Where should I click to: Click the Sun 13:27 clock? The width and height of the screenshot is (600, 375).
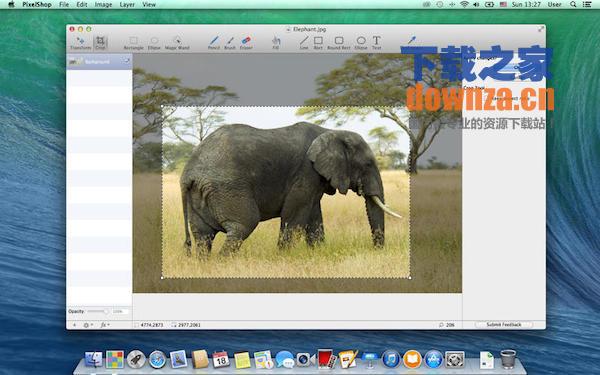click(x=526, y=5)
